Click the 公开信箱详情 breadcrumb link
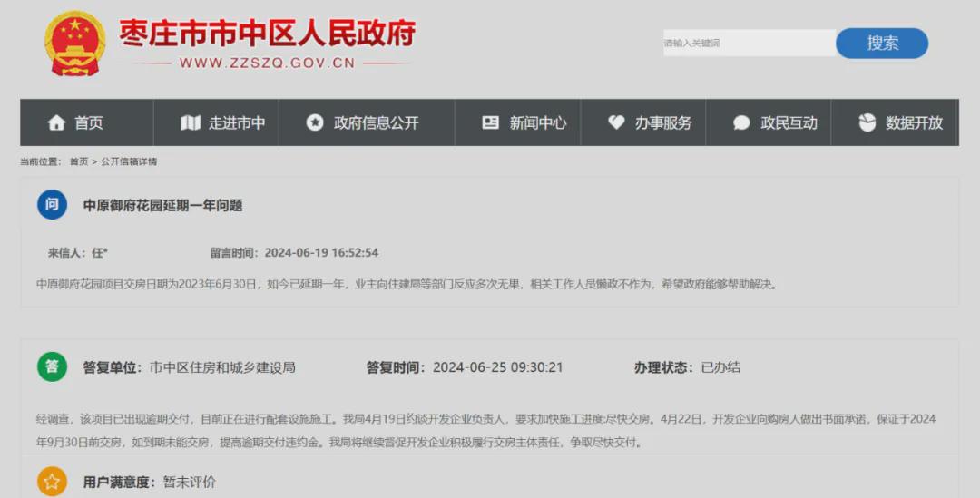 129,161
